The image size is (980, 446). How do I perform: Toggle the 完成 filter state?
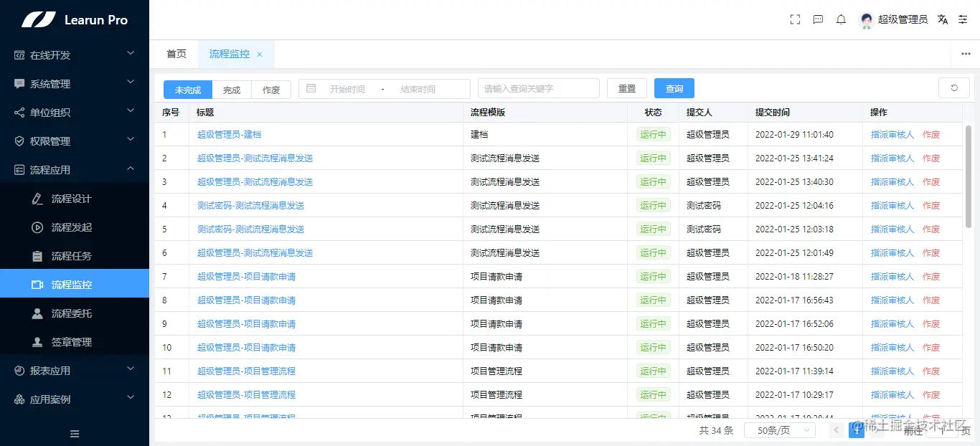231,89
